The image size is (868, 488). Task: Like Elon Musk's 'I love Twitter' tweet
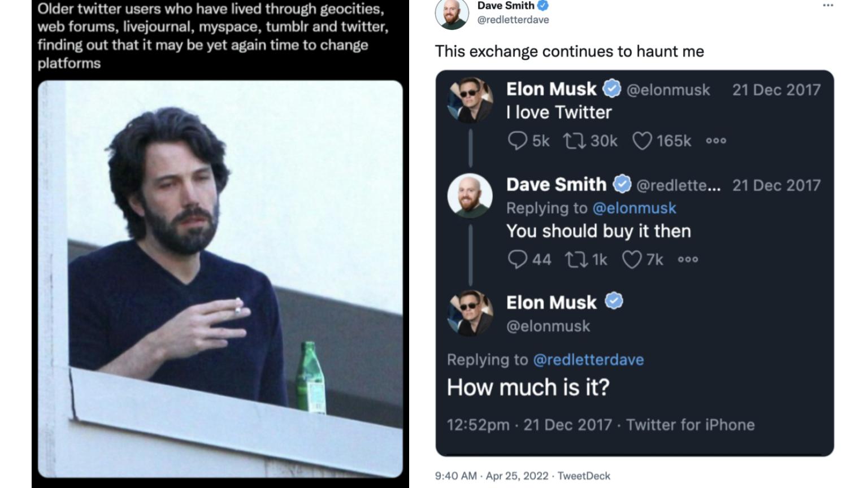[x=644, y=141]
